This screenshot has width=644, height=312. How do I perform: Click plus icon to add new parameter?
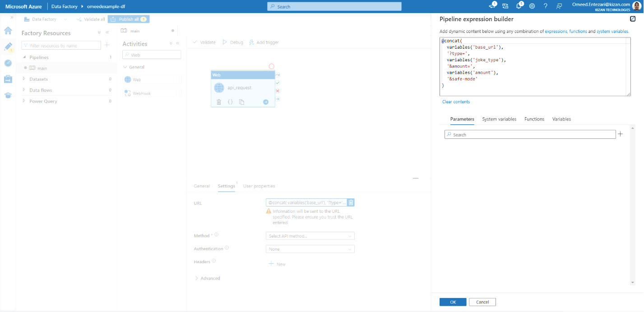point(620,134)
